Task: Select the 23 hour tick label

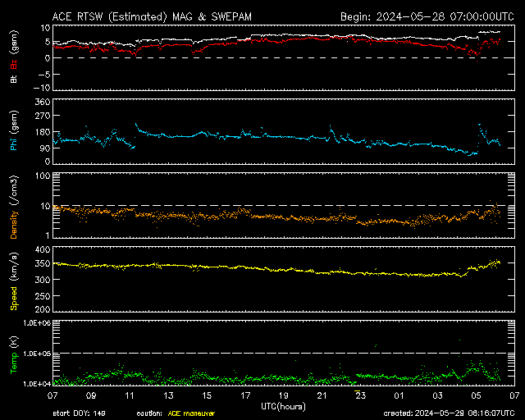Action: (x=360, y=395)
